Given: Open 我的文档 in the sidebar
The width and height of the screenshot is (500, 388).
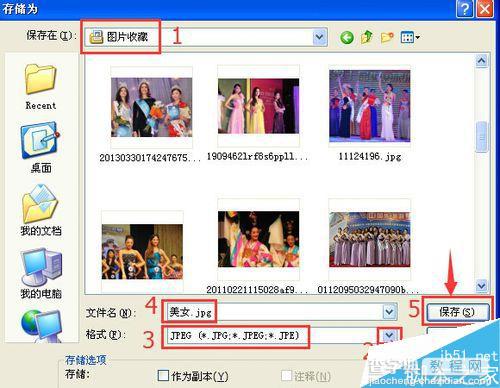Looking at the screenshot, I should pyautogui.click(x=41, y=210).
